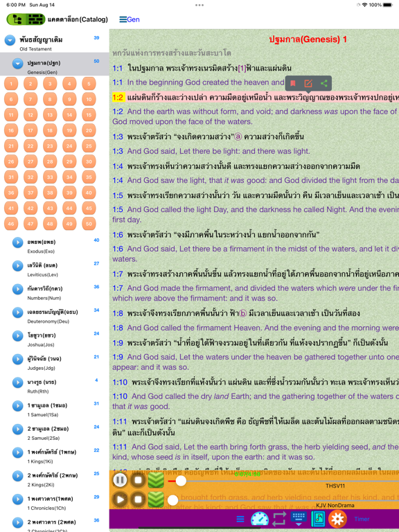Open Genesis chapter 7
399x532 pixels.
30,99
